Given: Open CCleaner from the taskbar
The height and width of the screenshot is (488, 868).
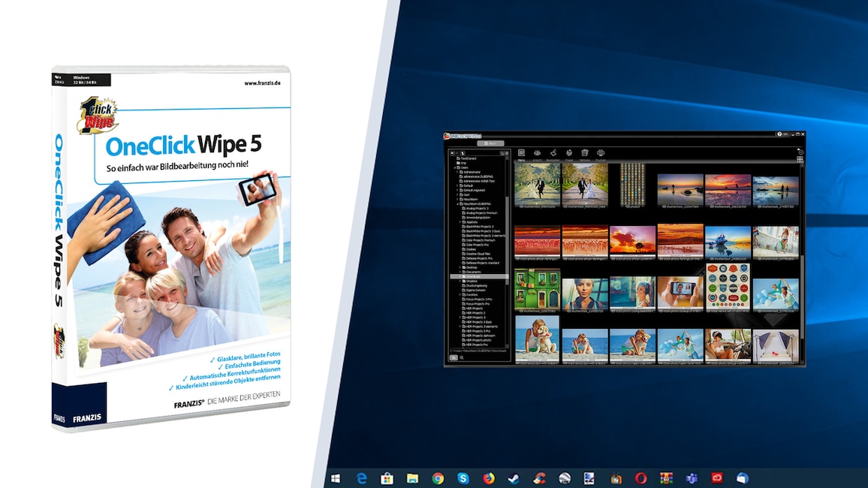Looking at the screenshot, I should point(539,478).
